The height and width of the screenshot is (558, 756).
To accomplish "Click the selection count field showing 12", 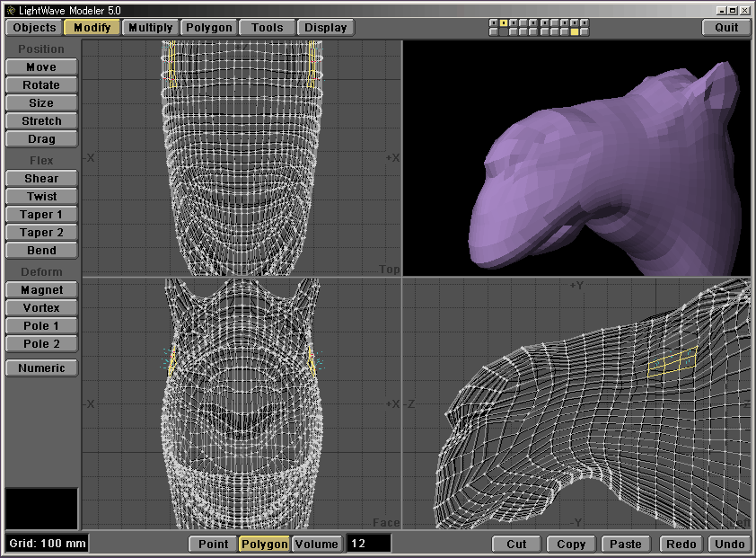I will coord(368,544).
